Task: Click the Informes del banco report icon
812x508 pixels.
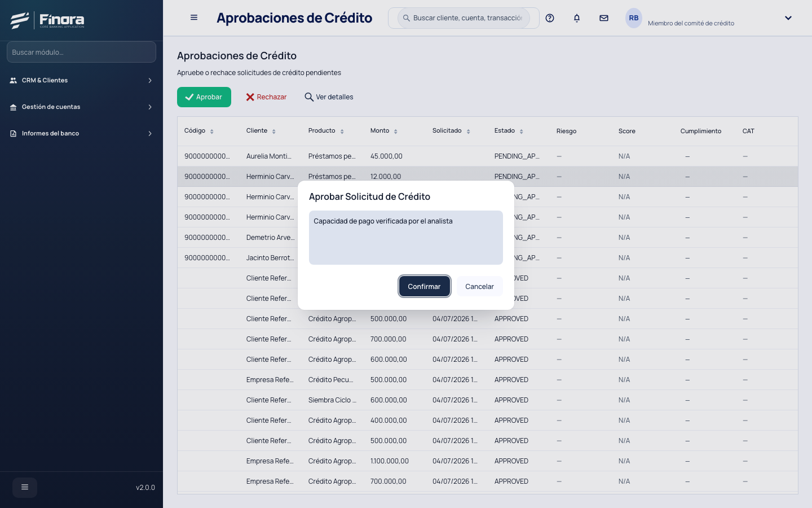Action: click(x=14, y=134)
